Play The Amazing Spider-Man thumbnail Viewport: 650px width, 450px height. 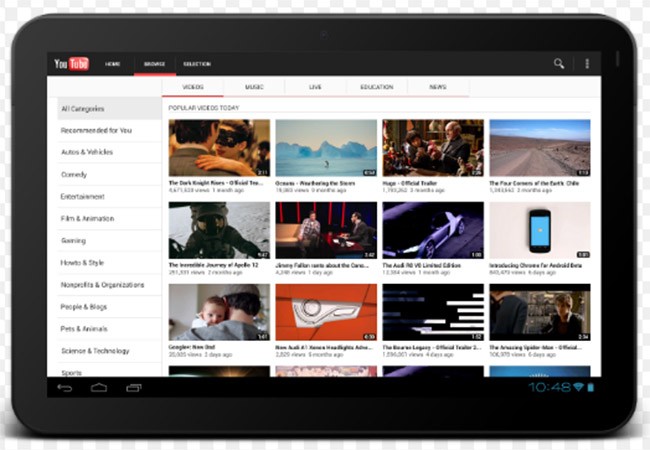click(x=540, y=312)
